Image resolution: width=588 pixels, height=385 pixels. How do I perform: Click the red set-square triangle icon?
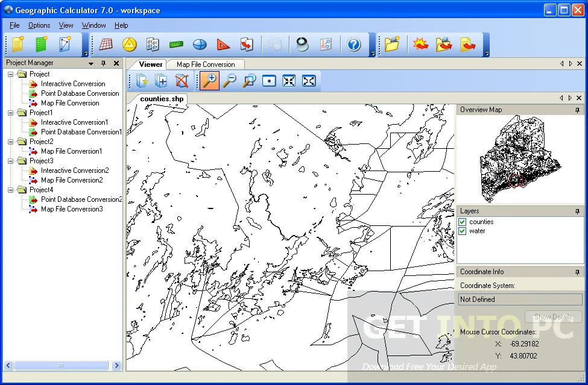click(x=223, y=45)
